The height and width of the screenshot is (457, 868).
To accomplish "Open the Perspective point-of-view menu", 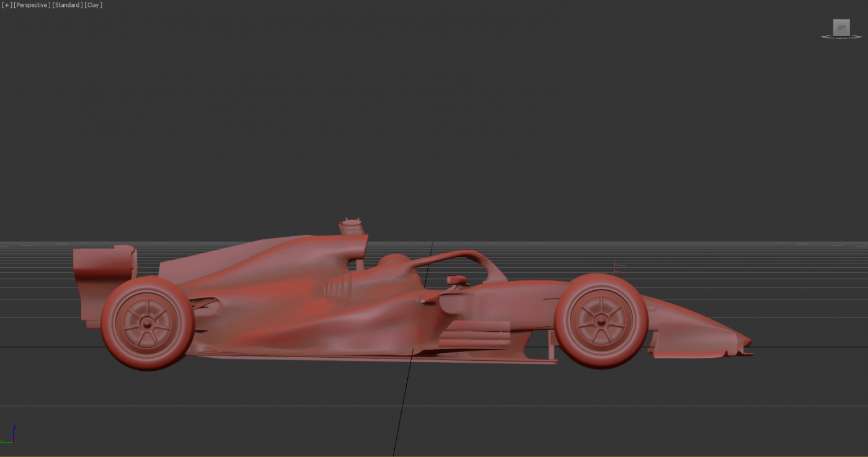I will pyautogui.click(x=32, y=5).
